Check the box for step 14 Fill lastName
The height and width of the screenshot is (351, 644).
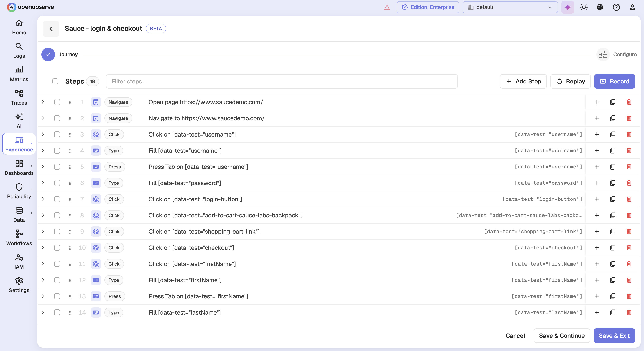57,312
